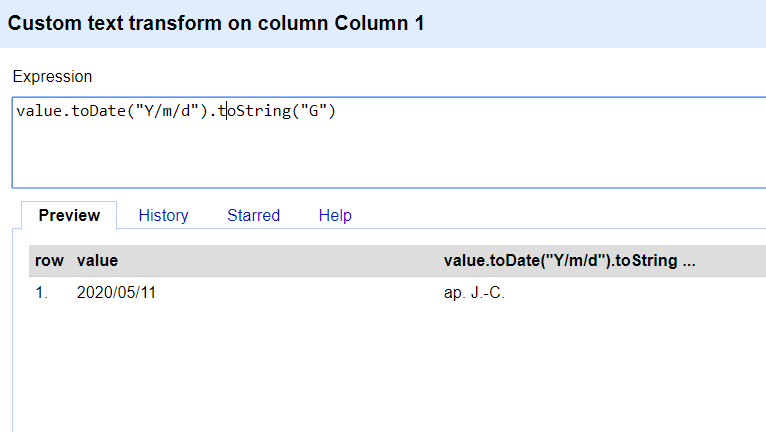
Task: Click the 'Expression' label
Action: 52,77
